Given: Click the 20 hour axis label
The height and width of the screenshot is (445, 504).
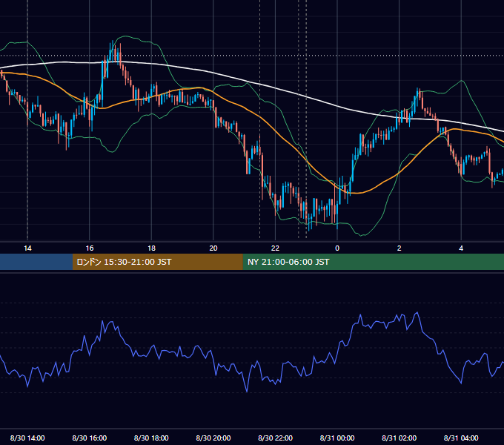Looking at the screenshot, I should (x=213, y=248).
